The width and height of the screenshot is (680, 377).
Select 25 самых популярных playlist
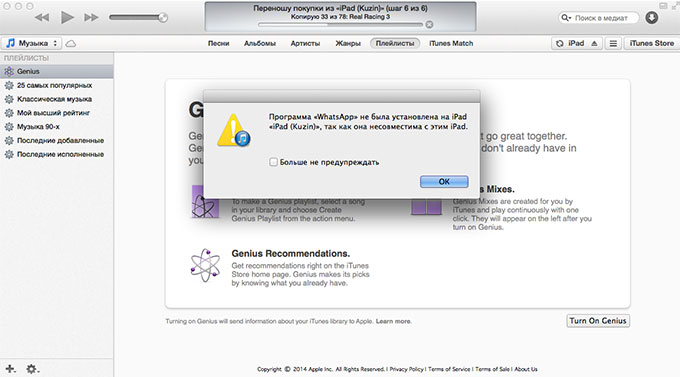point(57,85)
